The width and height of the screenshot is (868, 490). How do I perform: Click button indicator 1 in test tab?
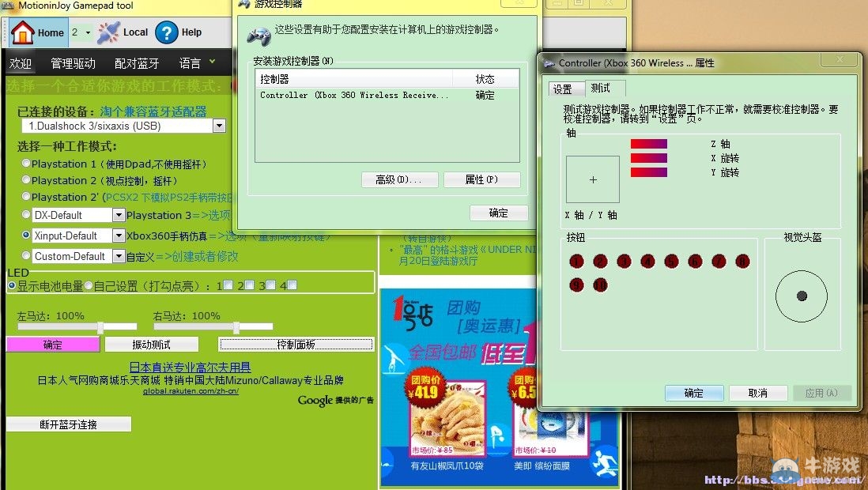coord(576,262)
